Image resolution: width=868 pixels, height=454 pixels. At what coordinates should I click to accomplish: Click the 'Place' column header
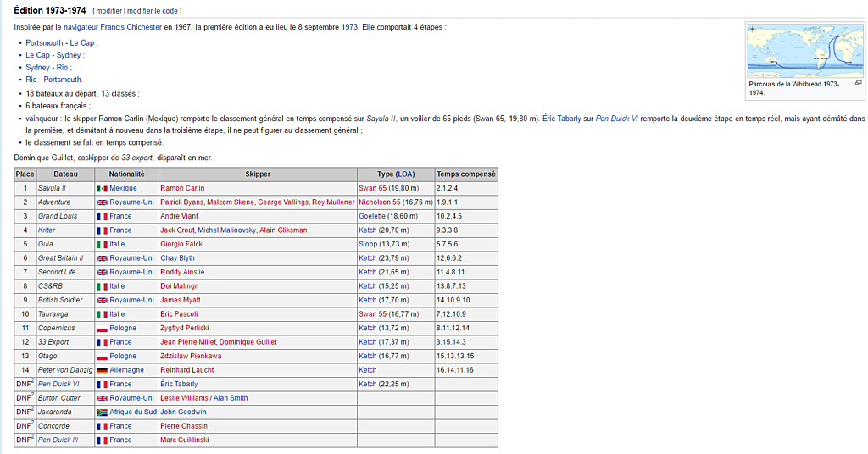[x=25, y=174]
